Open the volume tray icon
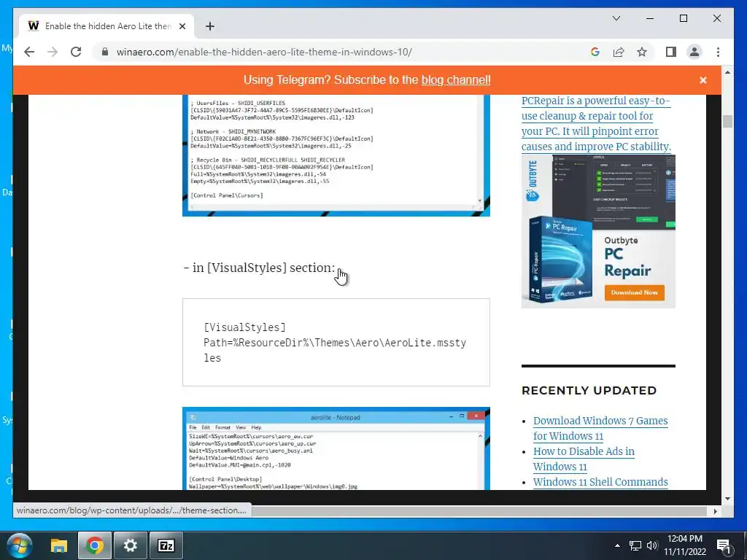This screenshot has width=747, height=560. (x=651, y=545)
